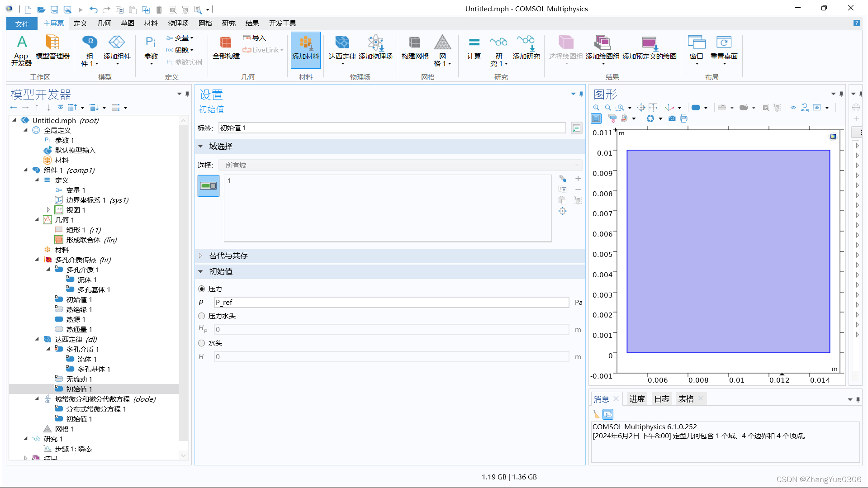This screenshot has width=868, height=488.
Task: Click the 标签 input field
Action: (392, 128)
